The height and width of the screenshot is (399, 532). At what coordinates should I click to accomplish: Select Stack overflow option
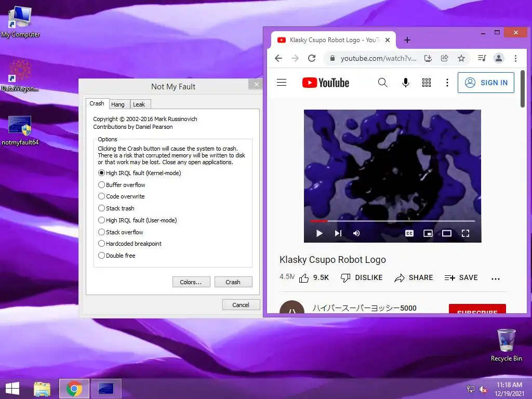tap(121, 232)
